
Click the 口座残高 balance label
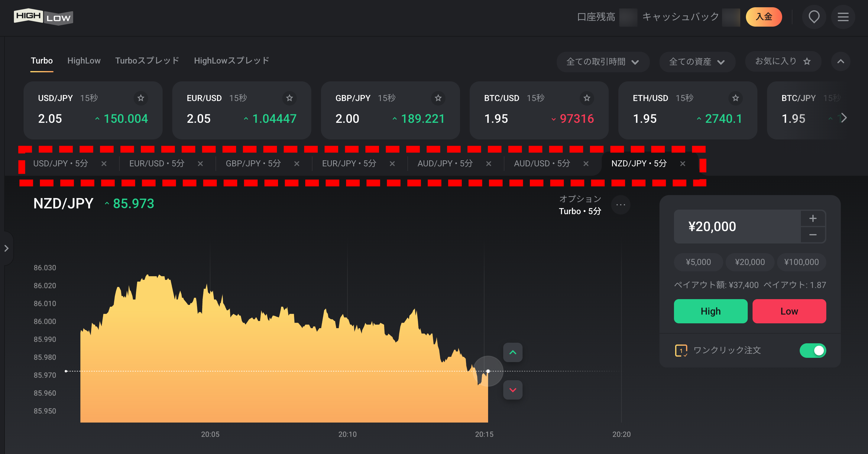click(596, 17)
